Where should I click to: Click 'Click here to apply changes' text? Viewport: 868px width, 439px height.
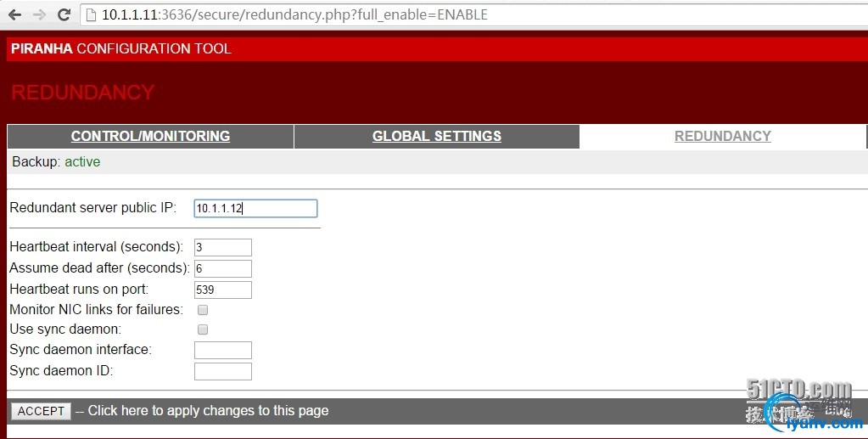[208, 411]
